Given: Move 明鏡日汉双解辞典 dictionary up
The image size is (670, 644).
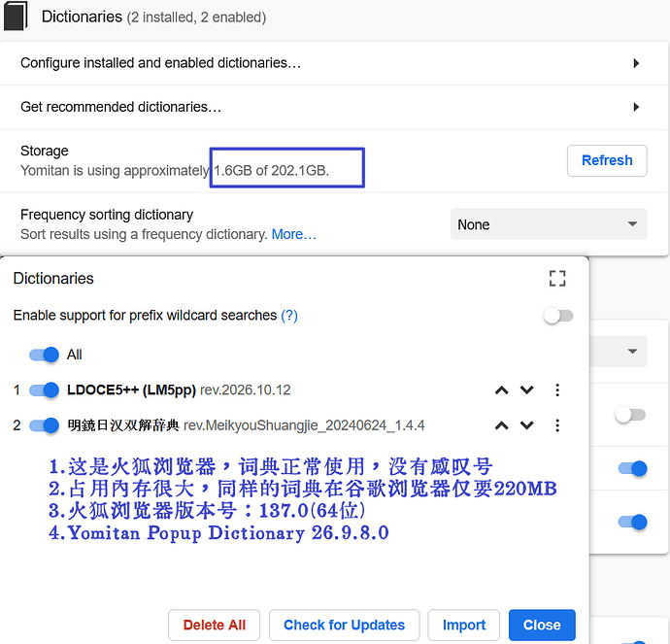Looking at the screenshot, I should 502,425.
